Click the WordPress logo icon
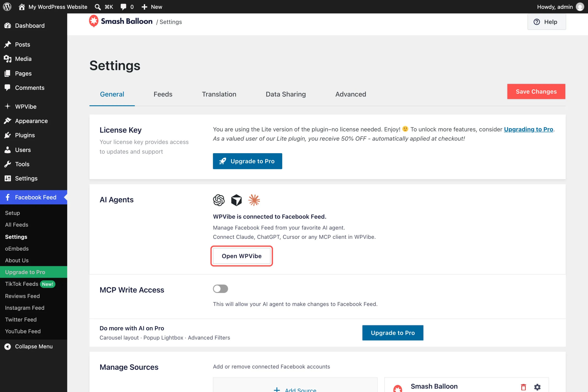 [7, 7]
